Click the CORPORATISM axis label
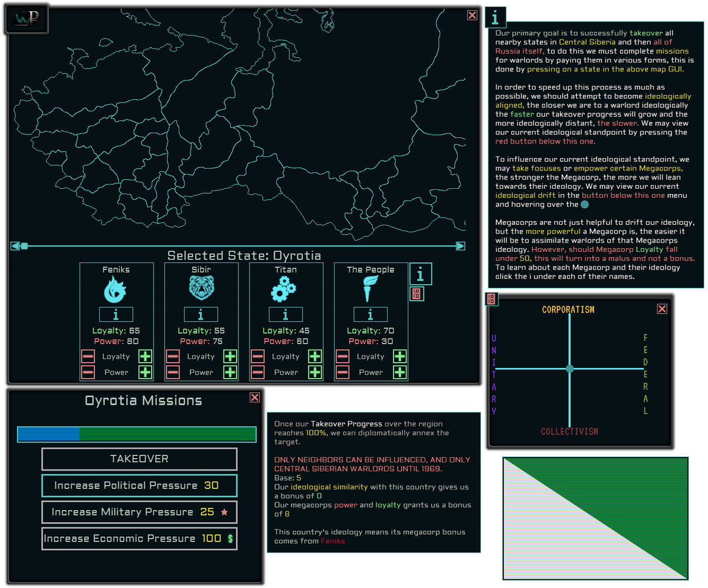Screen dimensions: 708x588 568,310
